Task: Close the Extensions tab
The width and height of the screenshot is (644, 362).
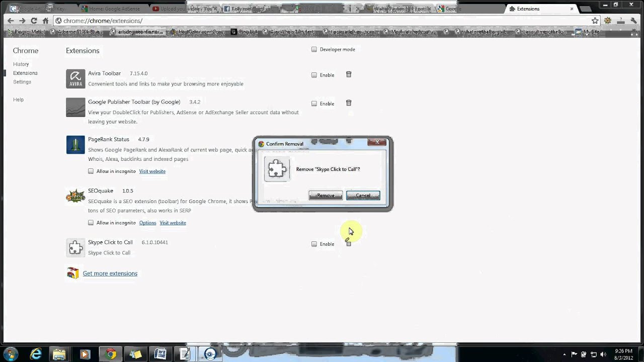Action: pyautogui.click(x=572, y=9)
